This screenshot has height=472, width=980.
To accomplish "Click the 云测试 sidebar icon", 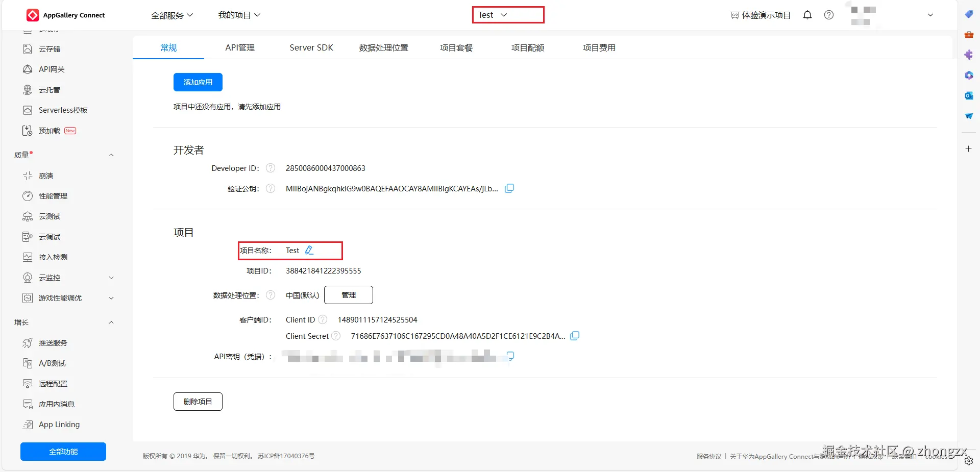I will pos(28,216).
